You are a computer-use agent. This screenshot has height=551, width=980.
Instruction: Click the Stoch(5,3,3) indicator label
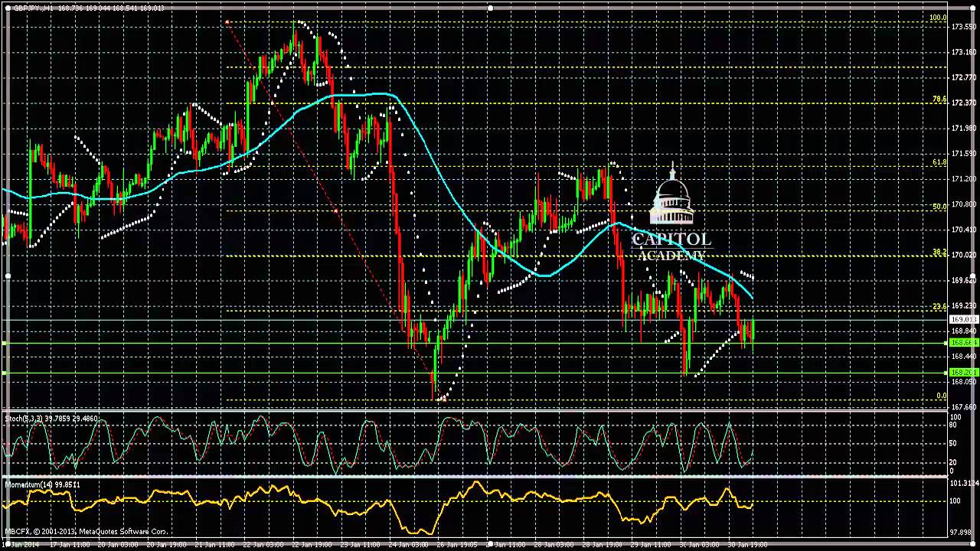coord(52,419)
